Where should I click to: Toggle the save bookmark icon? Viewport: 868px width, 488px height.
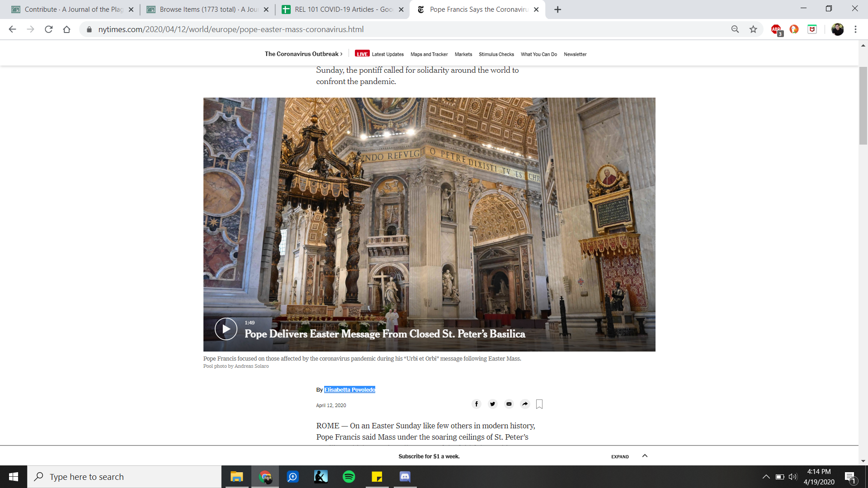tap(539, 404)
